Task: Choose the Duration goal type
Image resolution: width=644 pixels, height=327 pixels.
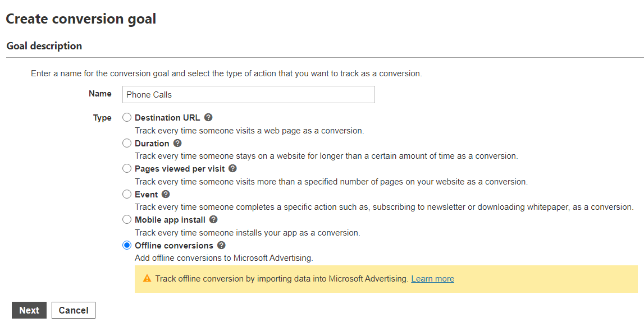Action: click(126, 143)
